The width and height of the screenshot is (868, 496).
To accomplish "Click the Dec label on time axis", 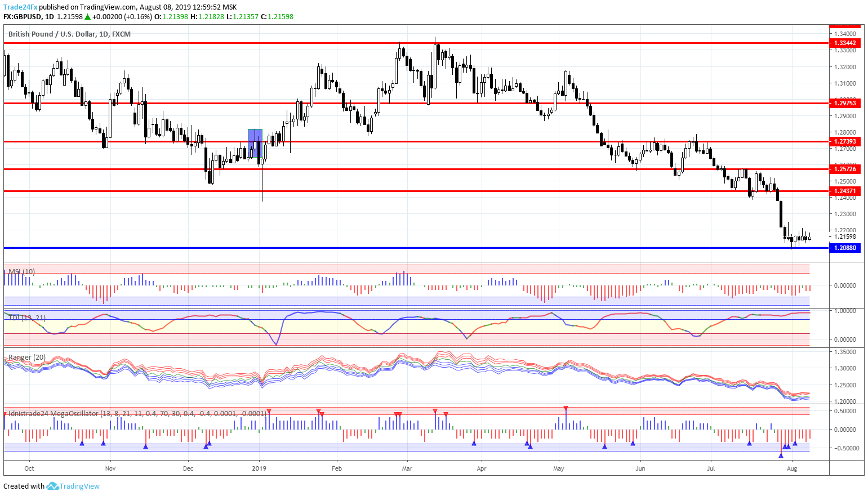I will 188,468.
